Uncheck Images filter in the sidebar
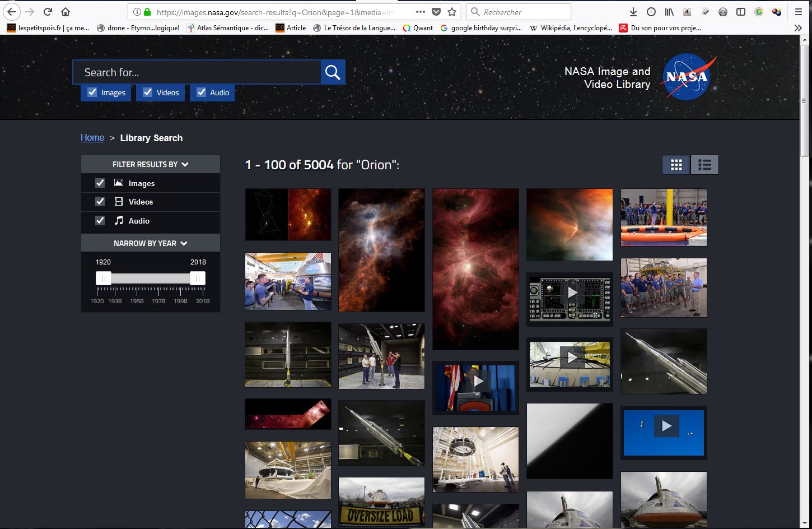Viewport: 812px width, 529px height. tap(100, 183)
